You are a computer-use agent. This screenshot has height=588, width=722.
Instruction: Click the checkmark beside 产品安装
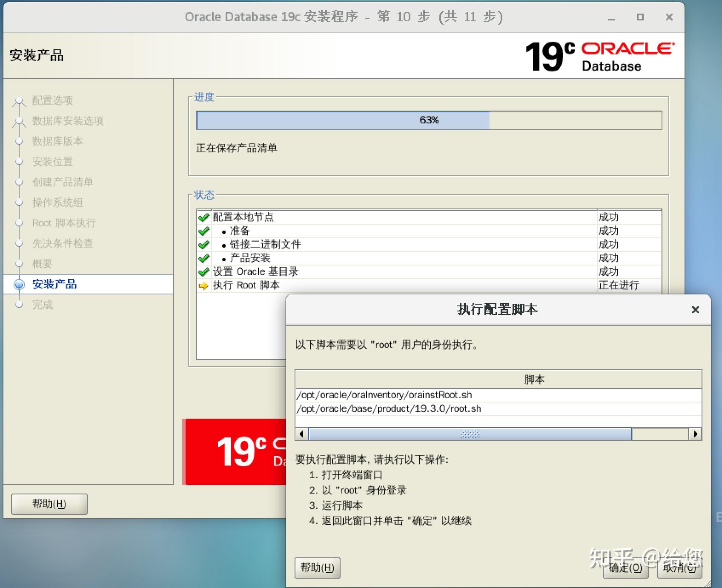203,258
